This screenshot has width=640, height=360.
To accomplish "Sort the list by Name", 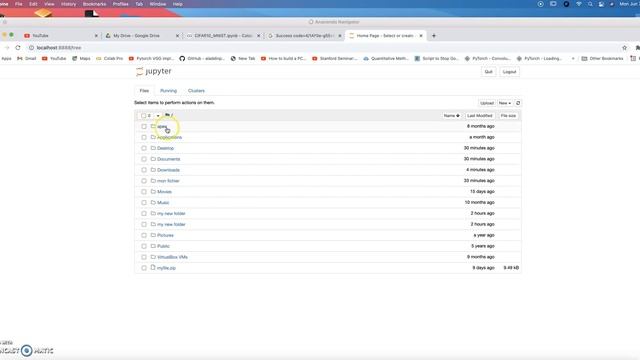I will click(x=451, y=116).
